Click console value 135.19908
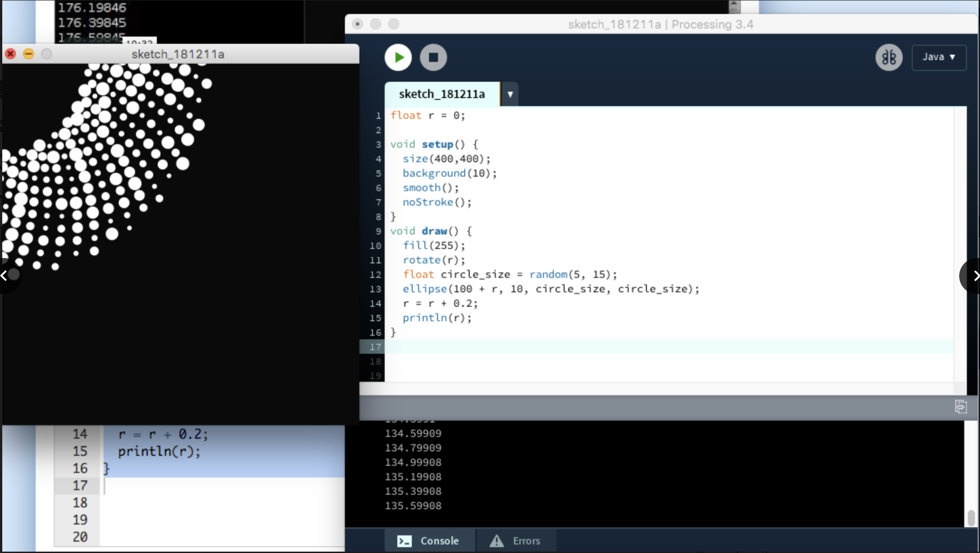This screenshot has height=553, width=980. (x=413, y=477)
